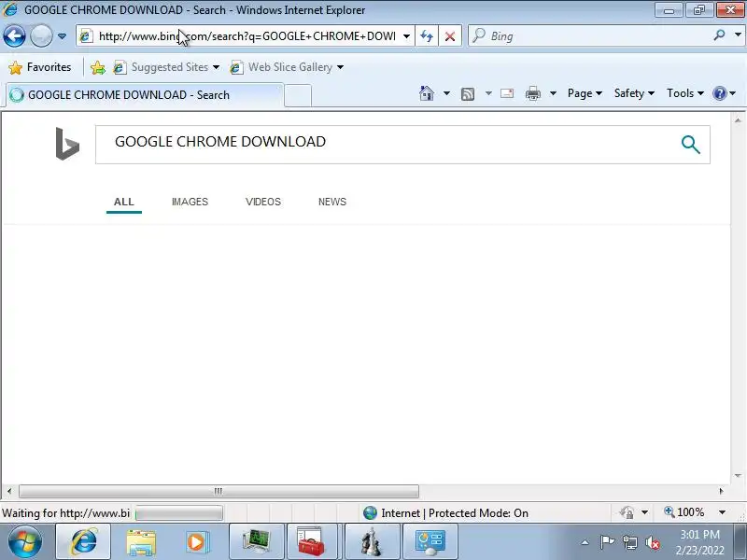
Task: Add page to Favorites bar icon
Action: pos(98,67)
